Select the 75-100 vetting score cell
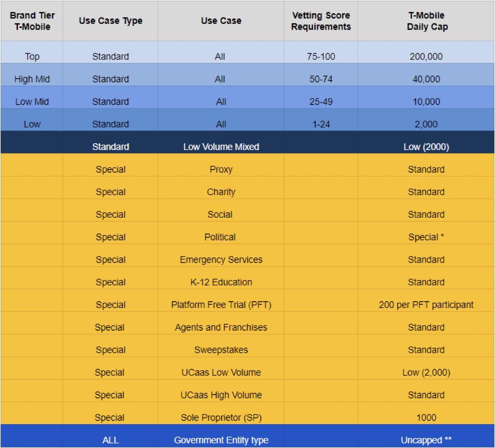The width and height of the screenshot is (495, 448). tap(320, 57)
